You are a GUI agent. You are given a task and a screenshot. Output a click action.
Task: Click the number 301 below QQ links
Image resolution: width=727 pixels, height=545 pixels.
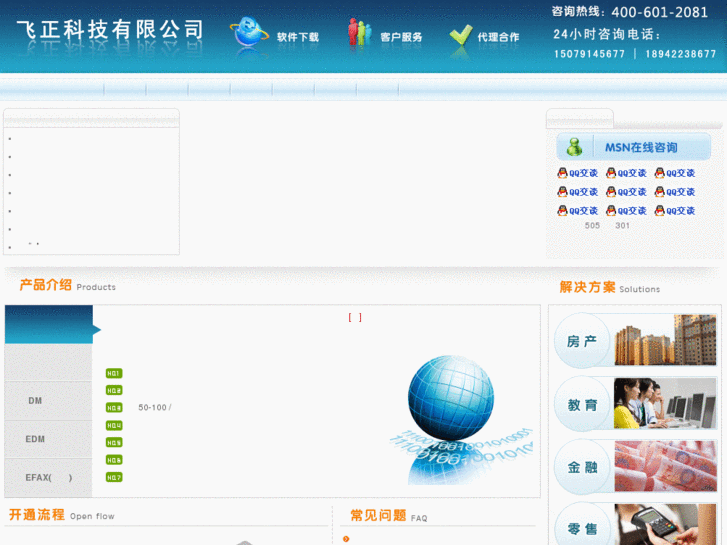pos(622,225)
